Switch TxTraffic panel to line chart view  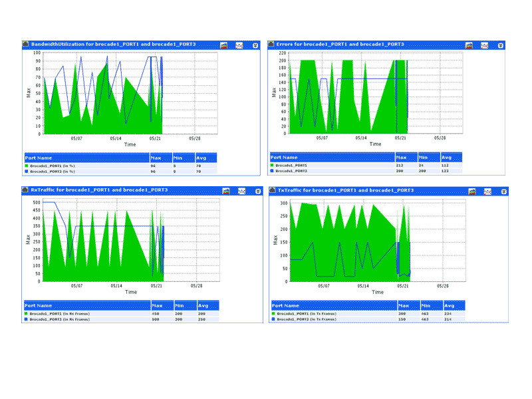click(487, 192)
